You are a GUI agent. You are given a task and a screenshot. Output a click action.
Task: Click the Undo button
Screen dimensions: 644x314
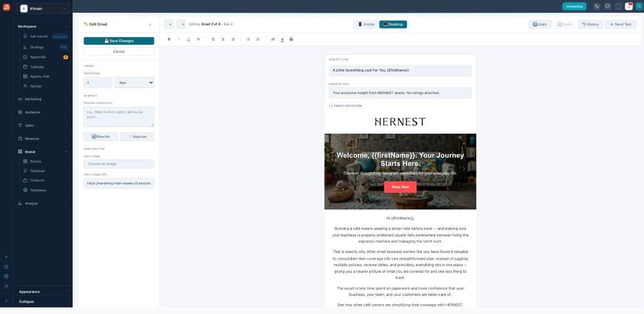[539, 24]
